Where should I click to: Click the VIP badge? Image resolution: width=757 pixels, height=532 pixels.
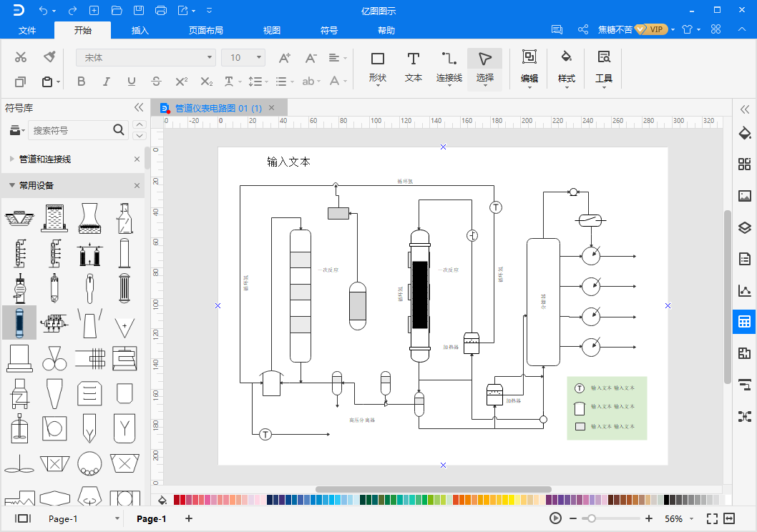pos(651,29)
